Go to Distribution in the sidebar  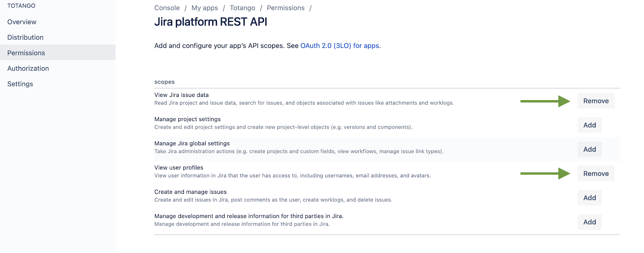[25, 37]
